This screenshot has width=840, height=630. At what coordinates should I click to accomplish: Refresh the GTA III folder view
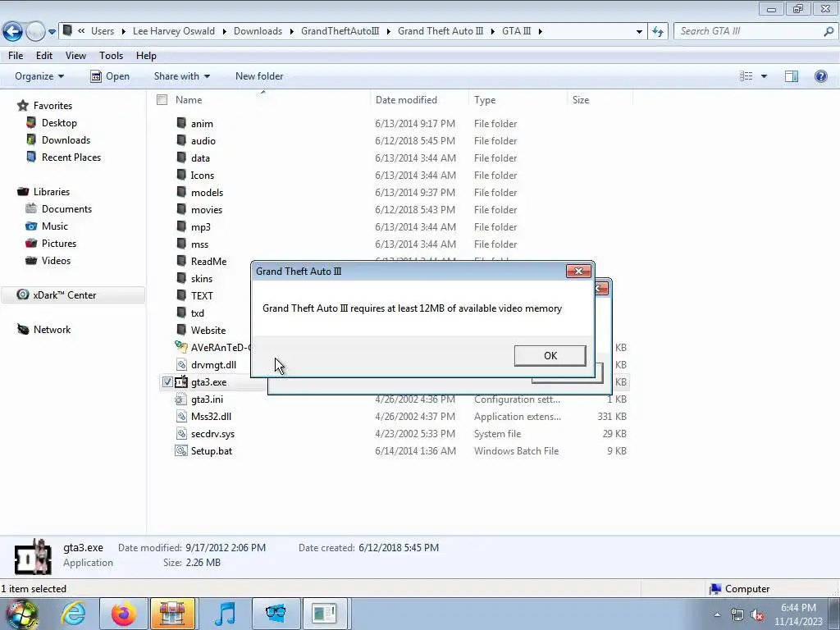point(658,31)
